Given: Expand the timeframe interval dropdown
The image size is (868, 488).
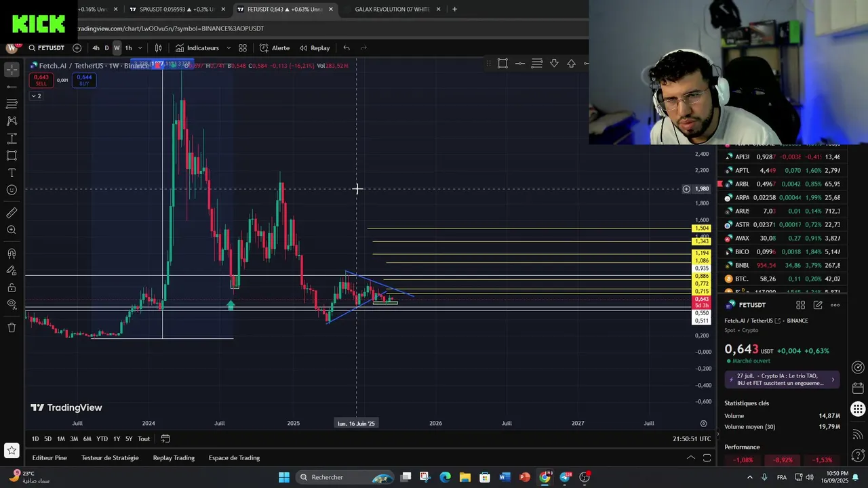Looking at the screenshot, I should point(140,48).
